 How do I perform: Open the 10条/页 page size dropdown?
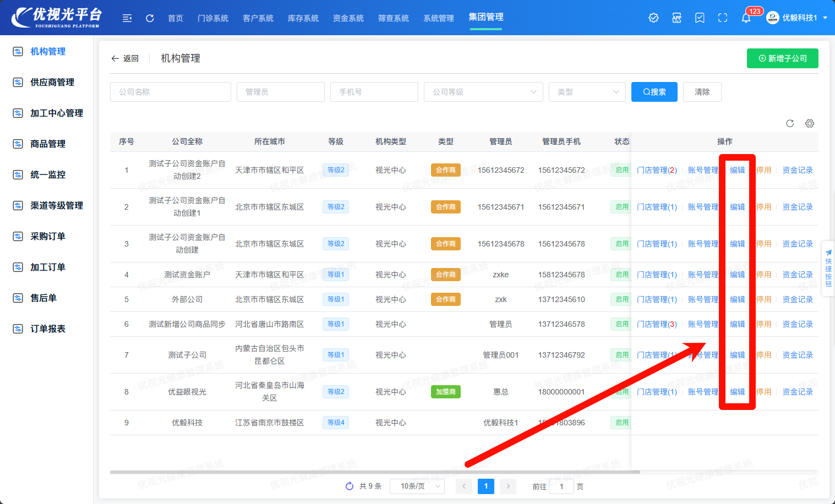coord(417,486)
